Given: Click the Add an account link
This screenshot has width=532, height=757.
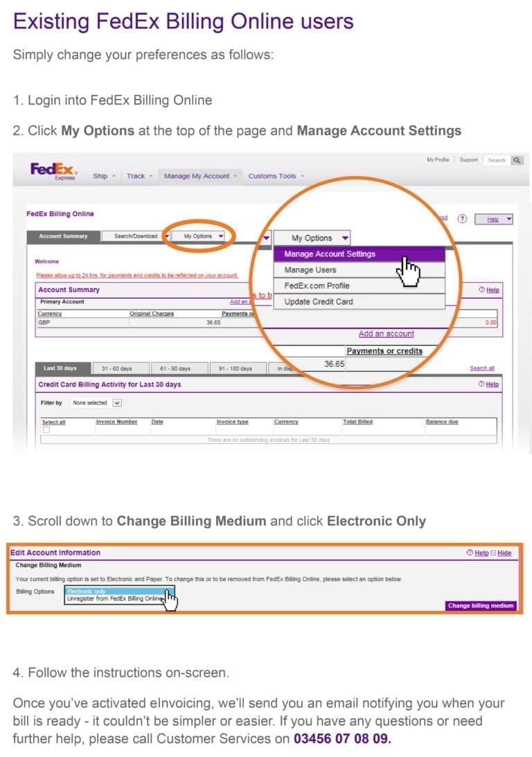Looking at the screenshot, I should click(386, 334).
